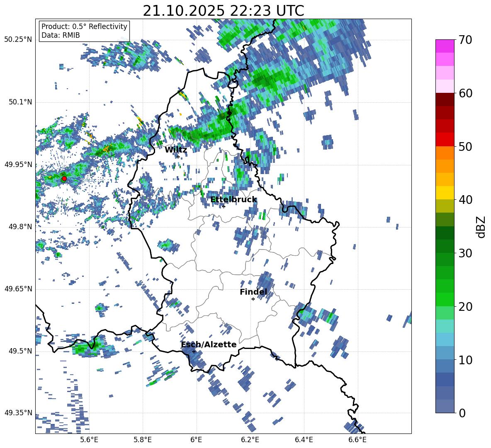Click the 6°E longitude tick label
The height and width of the screenshot is (448, 491).
click(x=196, y=440)
